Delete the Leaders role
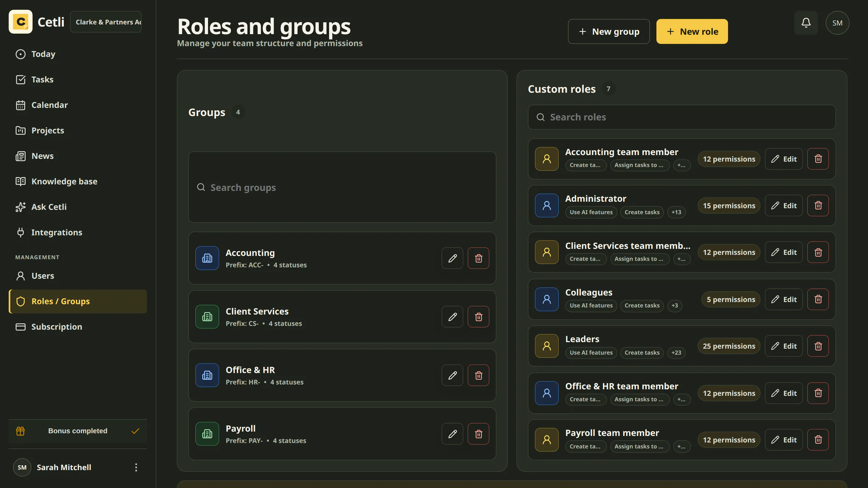868x488 pixels. 818,346
